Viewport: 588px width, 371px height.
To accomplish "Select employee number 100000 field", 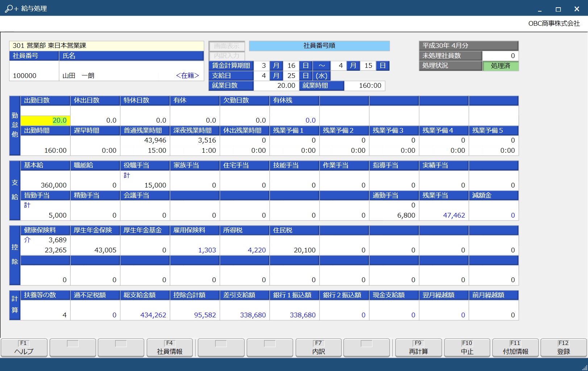I will point(34,75).
